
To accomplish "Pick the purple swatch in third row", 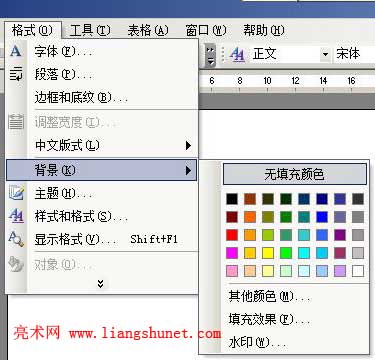I will point(340,235).
